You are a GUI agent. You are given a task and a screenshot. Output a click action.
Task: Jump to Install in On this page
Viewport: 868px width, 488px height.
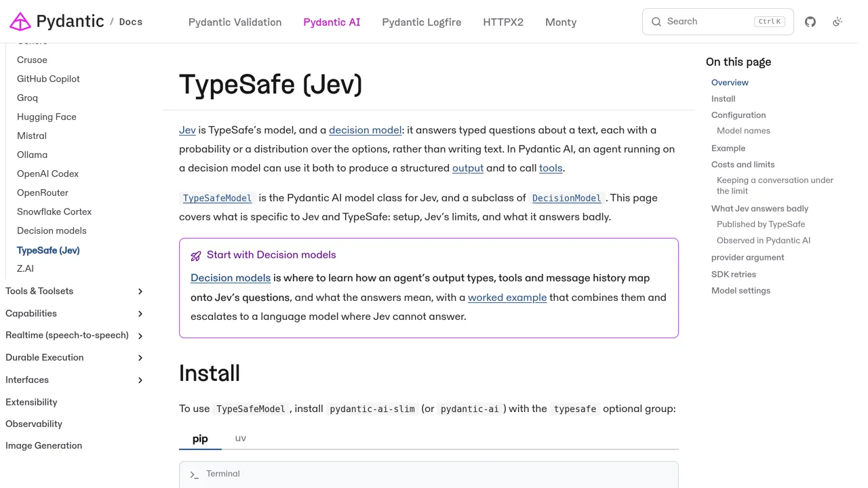pos(723,99)
